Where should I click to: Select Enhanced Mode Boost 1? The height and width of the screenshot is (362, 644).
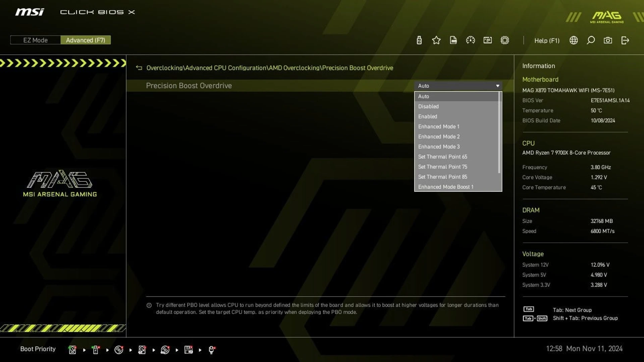pos(457,187)
